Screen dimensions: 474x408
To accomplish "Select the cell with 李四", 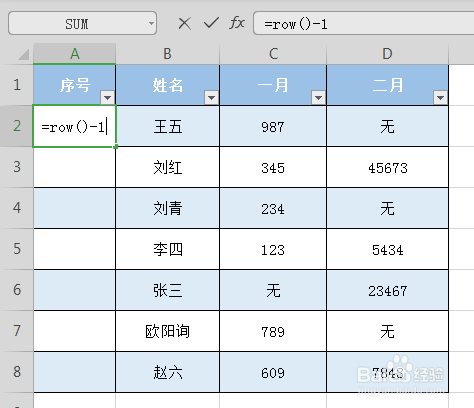I will [168, 249].
